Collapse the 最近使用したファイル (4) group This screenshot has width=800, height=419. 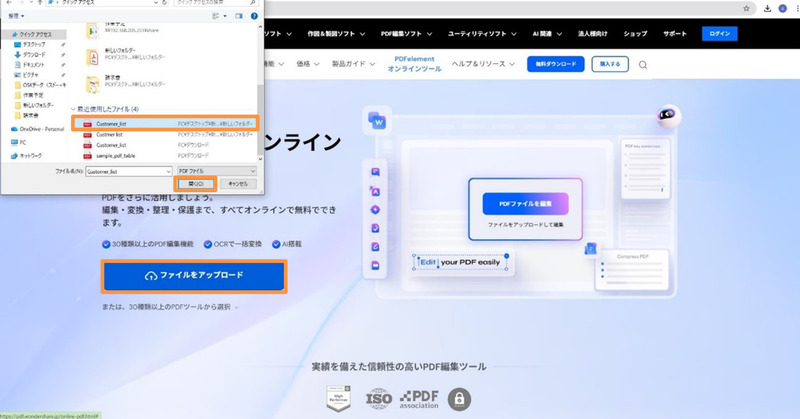point(73,109)
